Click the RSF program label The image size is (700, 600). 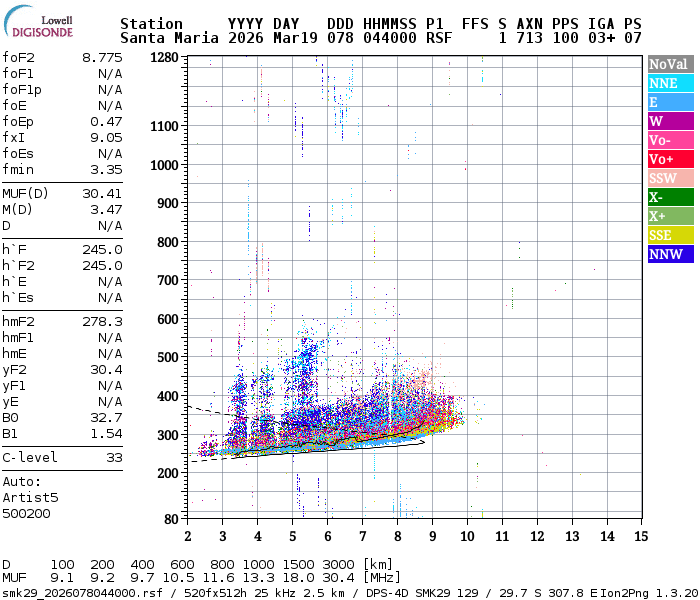(439, 38)
